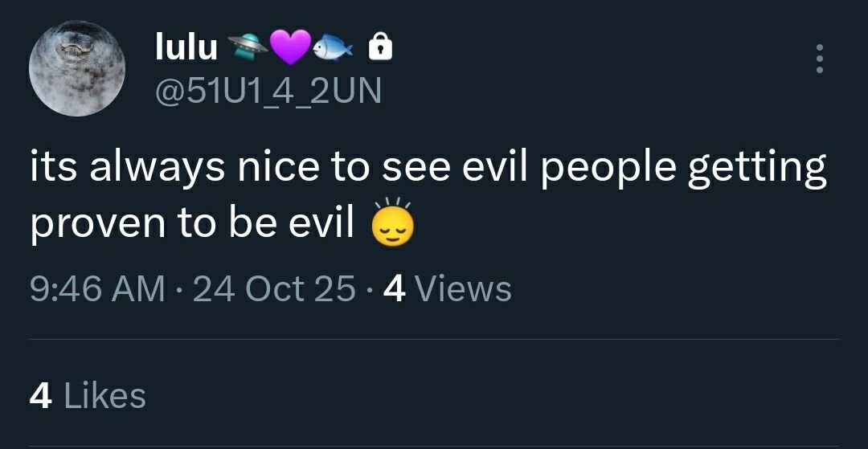Click the 24 Oct 25 date
The image size is (868, 449).
pos(274,289)
